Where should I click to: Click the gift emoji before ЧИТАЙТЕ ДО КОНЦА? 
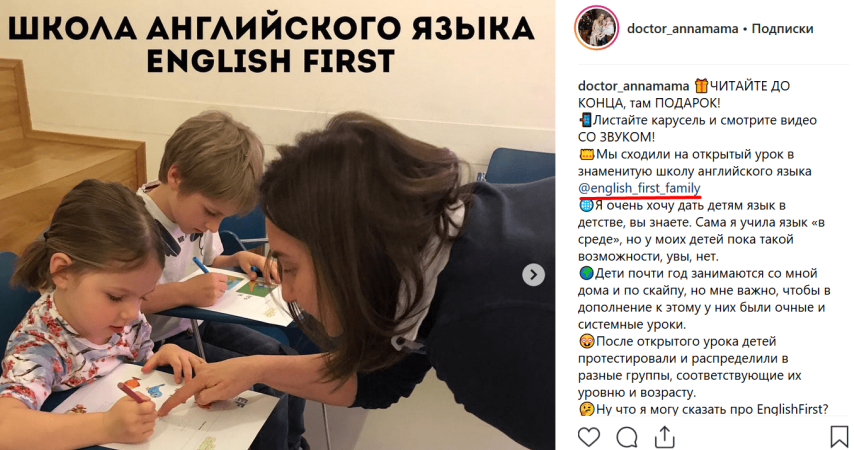click(x=701, y=86)
